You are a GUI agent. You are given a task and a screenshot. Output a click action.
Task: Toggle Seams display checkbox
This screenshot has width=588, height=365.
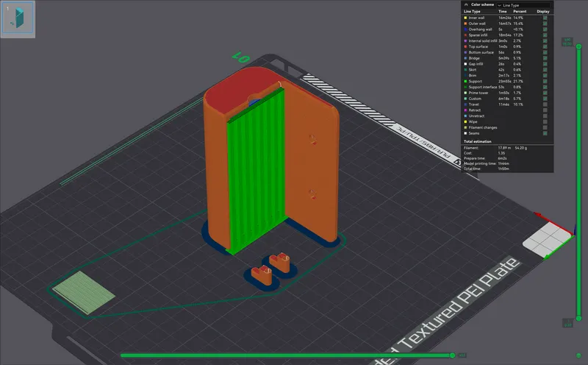click(545, 133)
